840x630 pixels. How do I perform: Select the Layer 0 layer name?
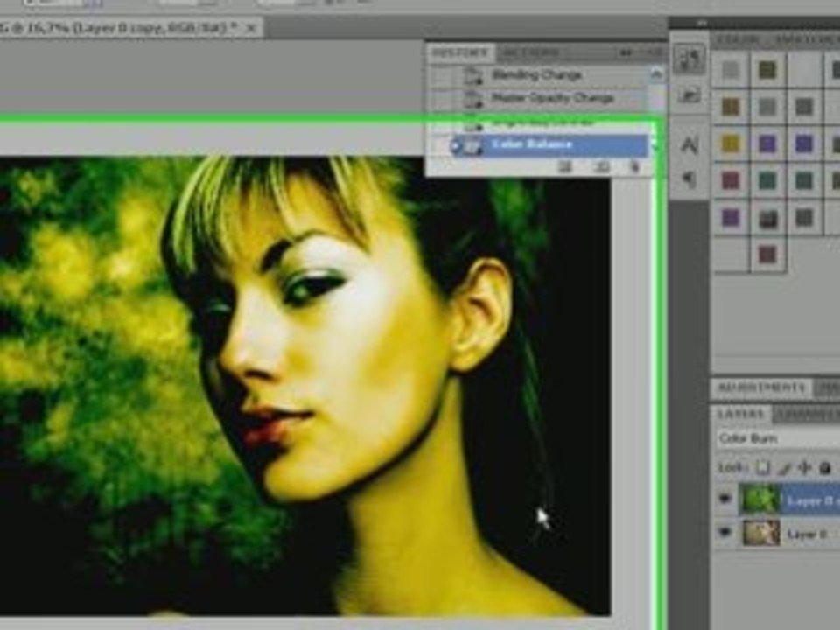pyautogui.click(x=808, y=534)
